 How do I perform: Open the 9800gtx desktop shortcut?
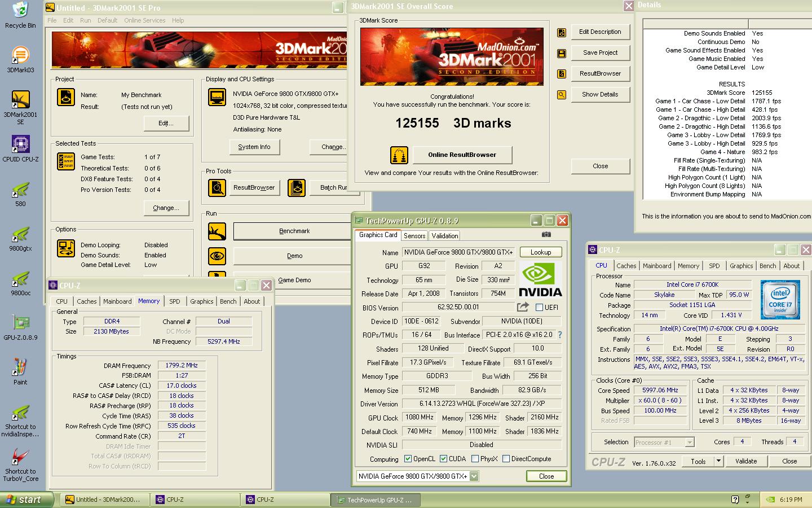tap(20, 234)
